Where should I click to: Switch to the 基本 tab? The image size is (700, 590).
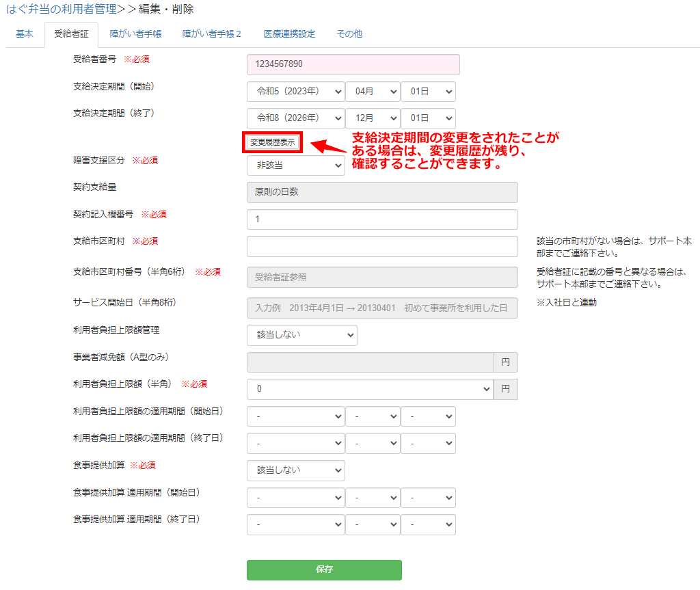point(25,34)
